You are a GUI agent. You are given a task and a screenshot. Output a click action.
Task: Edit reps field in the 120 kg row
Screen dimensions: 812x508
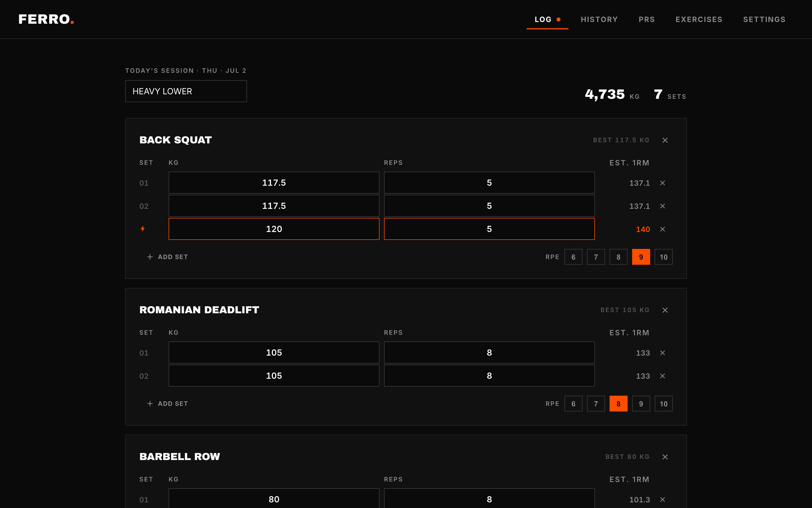click(489, 229)
